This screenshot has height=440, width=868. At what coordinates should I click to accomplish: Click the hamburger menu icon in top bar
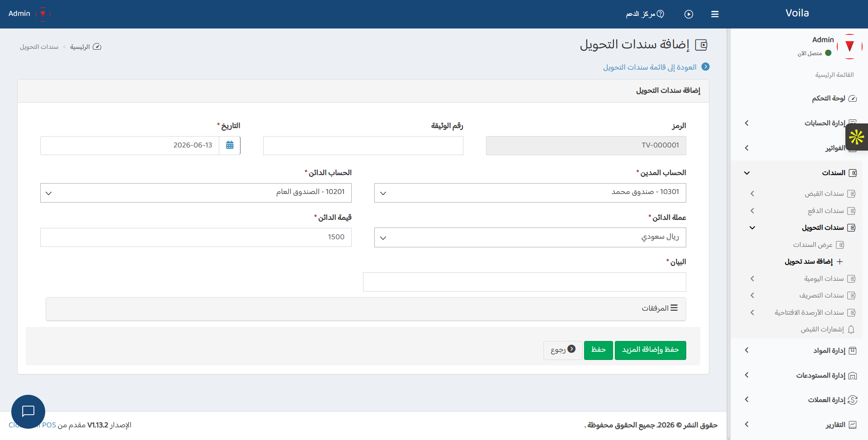click(715, 14)
